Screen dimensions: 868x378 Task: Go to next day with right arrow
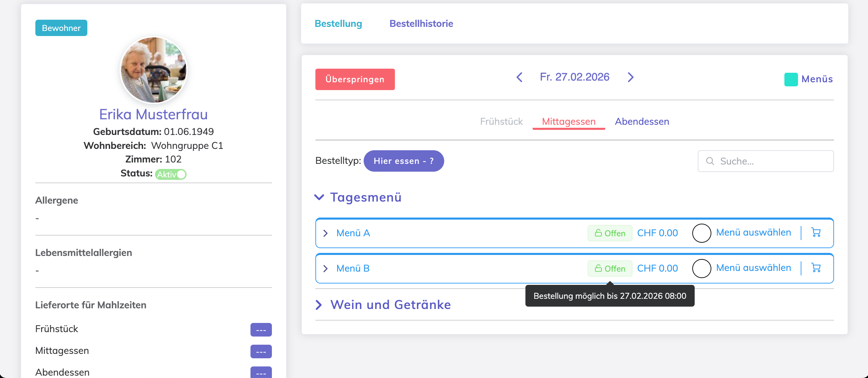[630, 77]
